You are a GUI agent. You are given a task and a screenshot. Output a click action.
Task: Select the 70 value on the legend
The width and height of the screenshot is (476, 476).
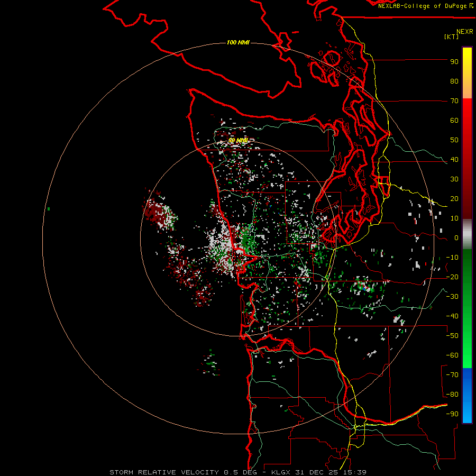coord(454,101)
